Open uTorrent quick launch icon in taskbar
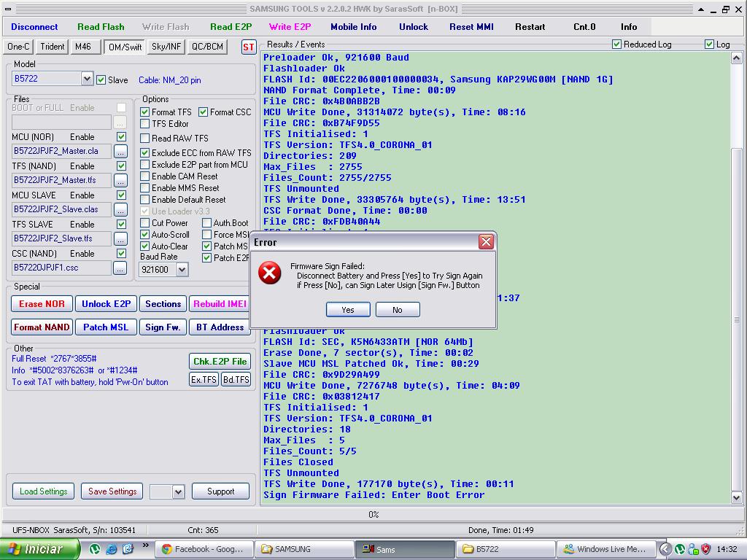Viewport: 747px width, 560px height. [95, 549]
